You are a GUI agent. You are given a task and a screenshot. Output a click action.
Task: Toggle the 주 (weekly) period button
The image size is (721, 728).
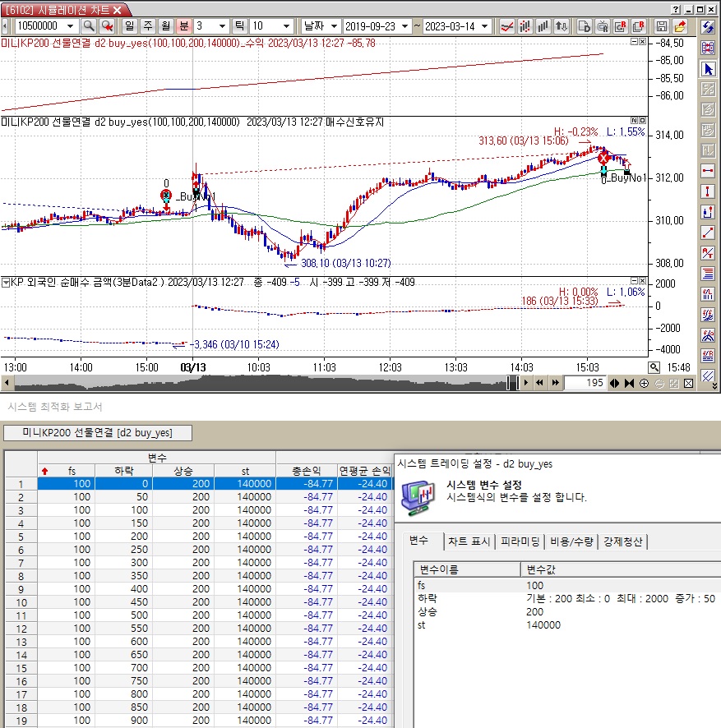click(x=147, y=26)
